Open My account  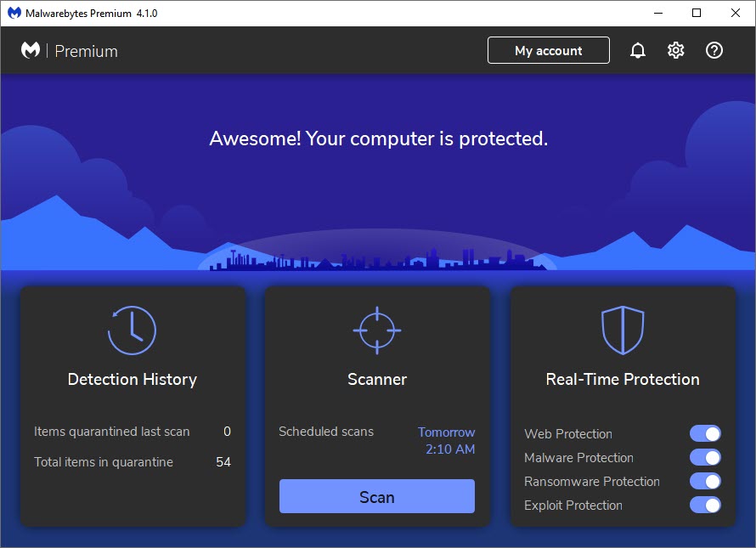click(549, 50)
